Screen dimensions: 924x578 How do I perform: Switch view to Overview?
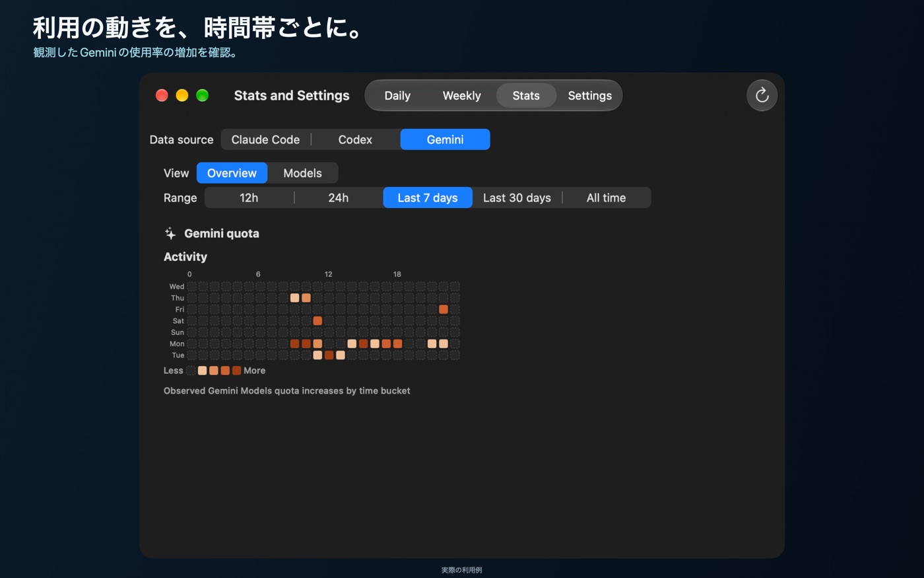[x=232, y=173]
